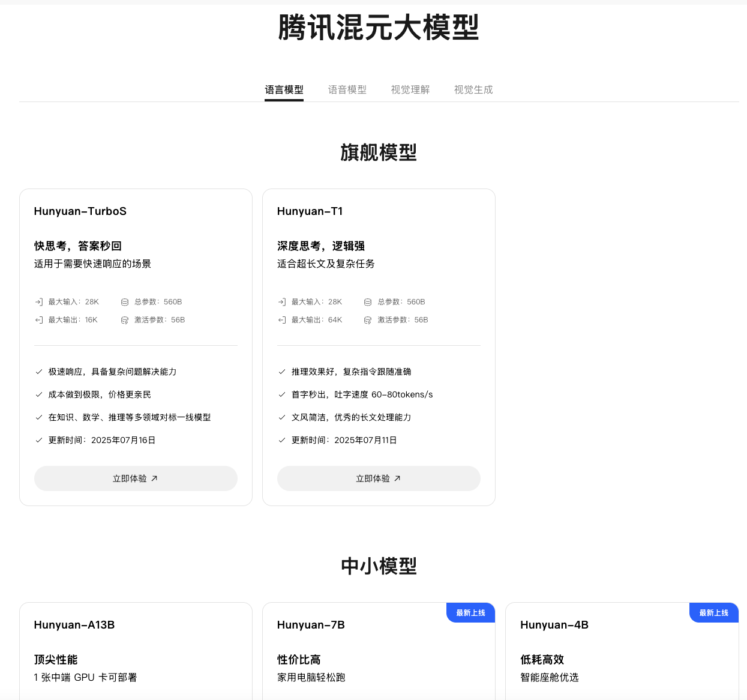
Task: Click the max input icon on Hunyuan-TurboS card
Action: point(39,302)
